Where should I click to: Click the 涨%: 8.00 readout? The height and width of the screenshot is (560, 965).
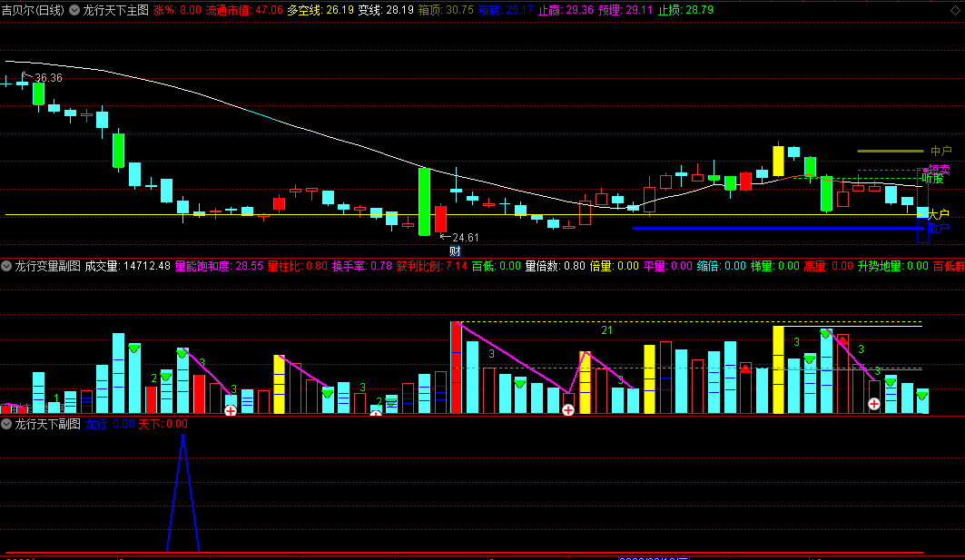[x=177, y=10]
